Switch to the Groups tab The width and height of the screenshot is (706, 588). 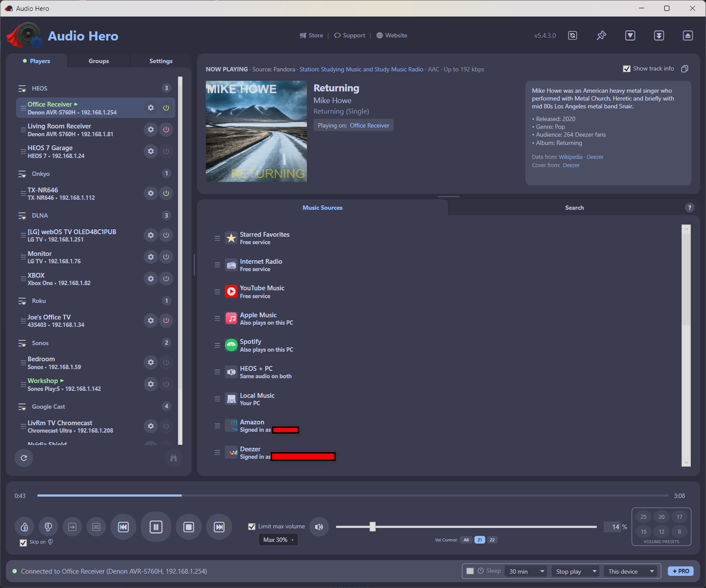click(x=99, y=61)
